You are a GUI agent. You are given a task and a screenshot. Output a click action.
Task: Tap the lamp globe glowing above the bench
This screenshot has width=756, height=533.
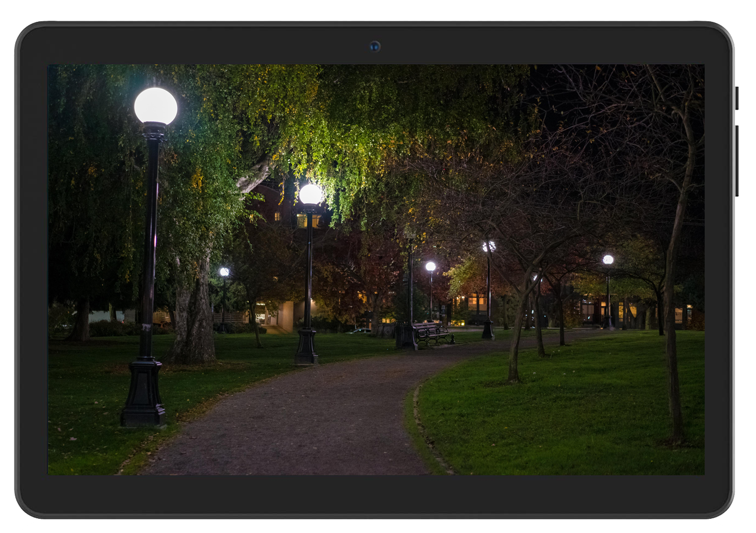[x=430, y=266]
